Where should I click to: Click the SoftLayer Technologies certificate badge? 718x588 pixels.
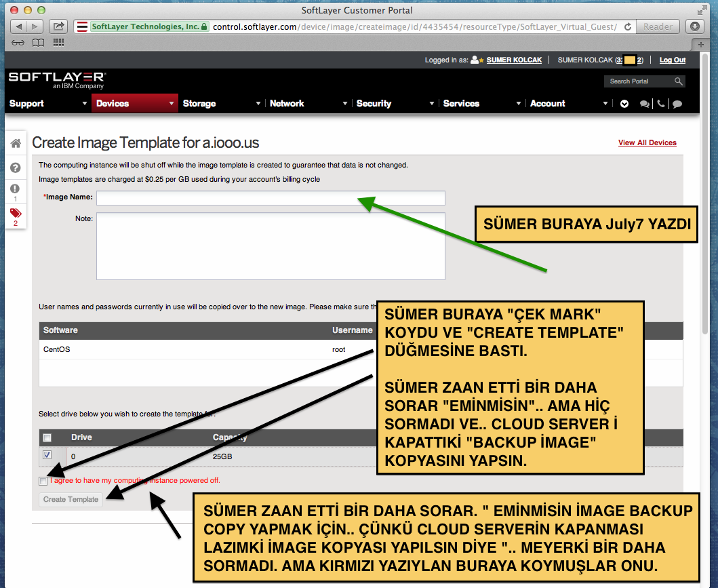(x=149, y=26)
